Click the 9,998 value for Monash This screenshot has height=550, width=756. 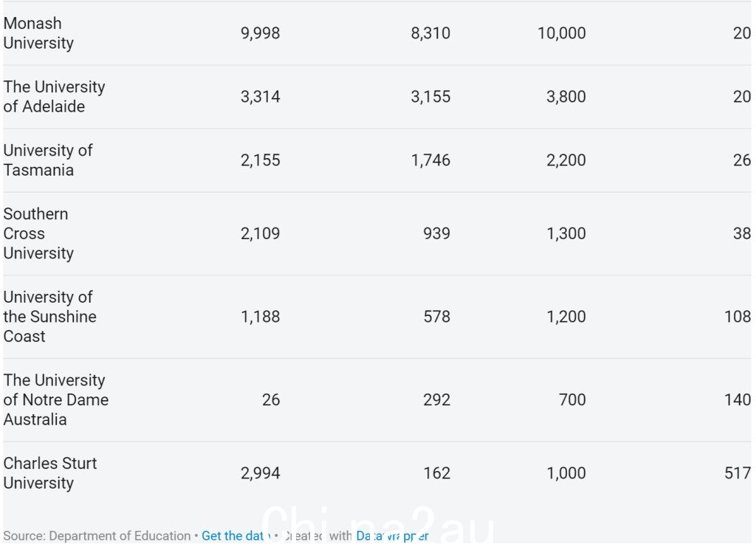[x=261, y=32]
